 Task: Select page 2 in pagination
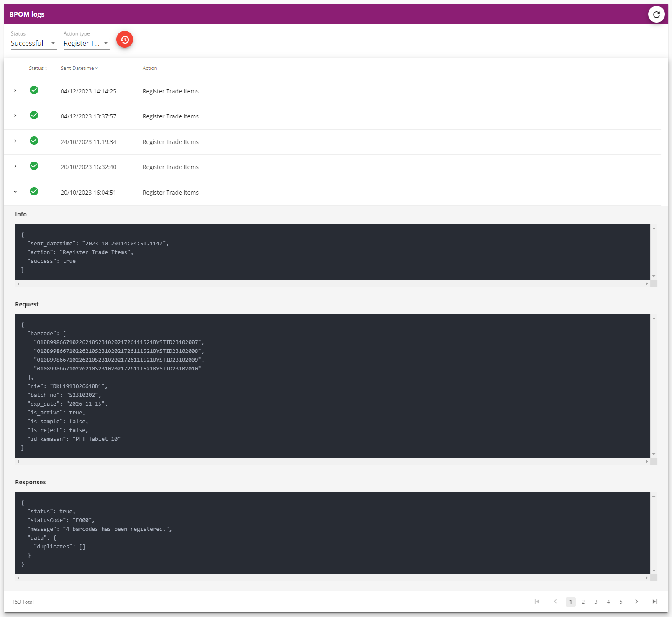point(583,602)
